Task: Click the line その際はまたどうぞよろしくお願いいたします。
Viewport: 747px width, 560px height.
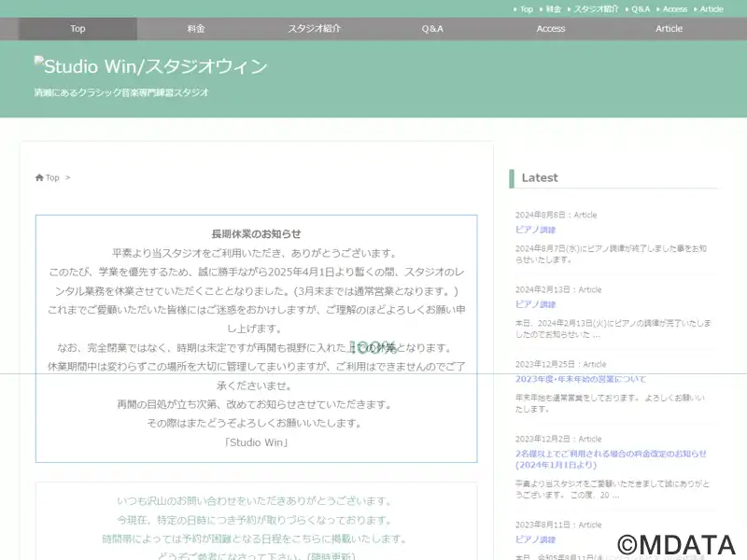Action: 256,423
